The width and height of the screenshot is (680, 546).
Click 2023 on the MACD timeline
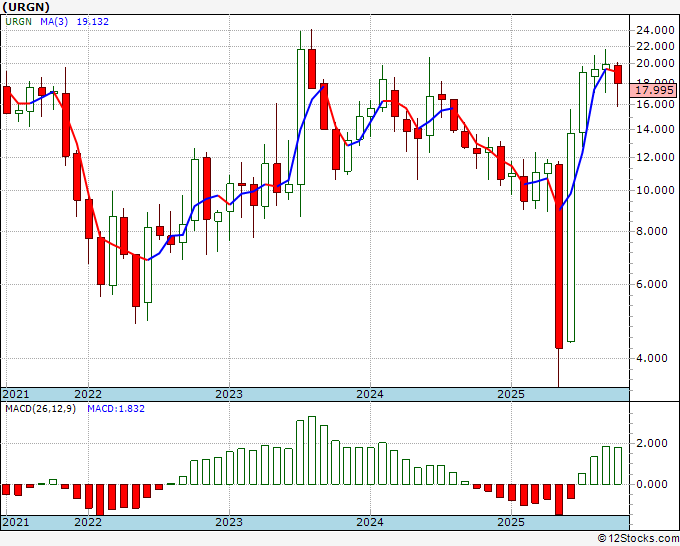point(229,522)
